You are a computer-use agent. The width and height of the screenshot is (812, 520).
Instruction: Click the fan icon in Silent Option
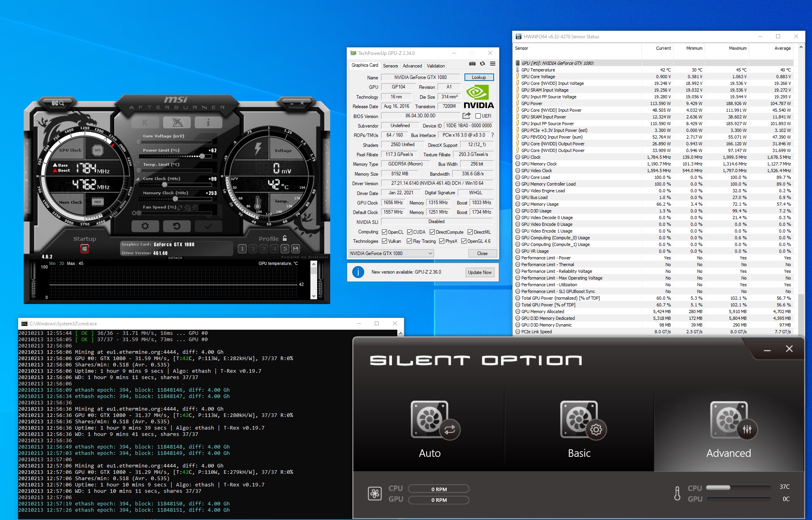pos(375,494)
